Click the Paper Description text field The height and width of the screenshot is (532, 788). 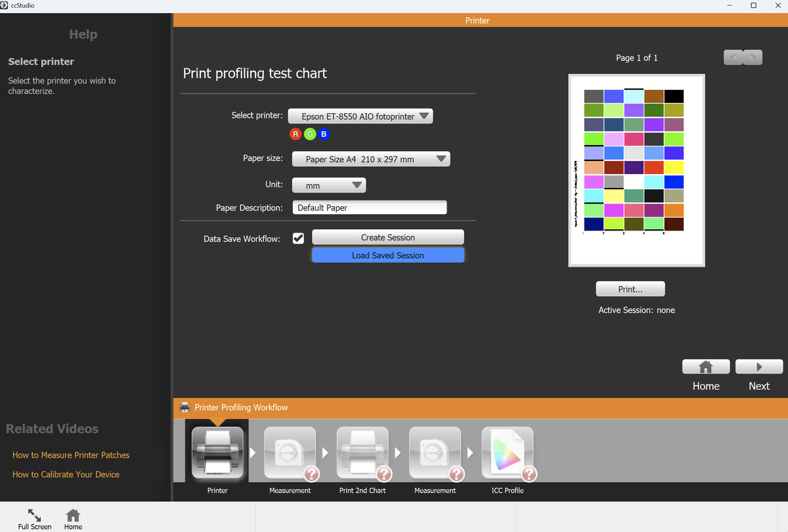click(369, 208)
